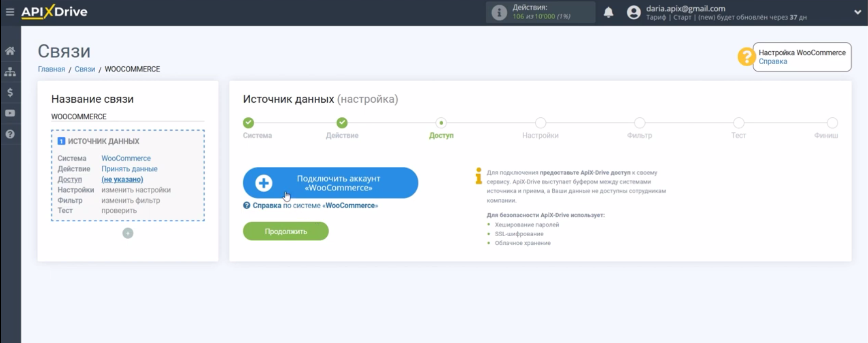The height and width of the screenshot is (343, 868).
Task: Click the orange info icon beside description
Action: click(479, 176)
